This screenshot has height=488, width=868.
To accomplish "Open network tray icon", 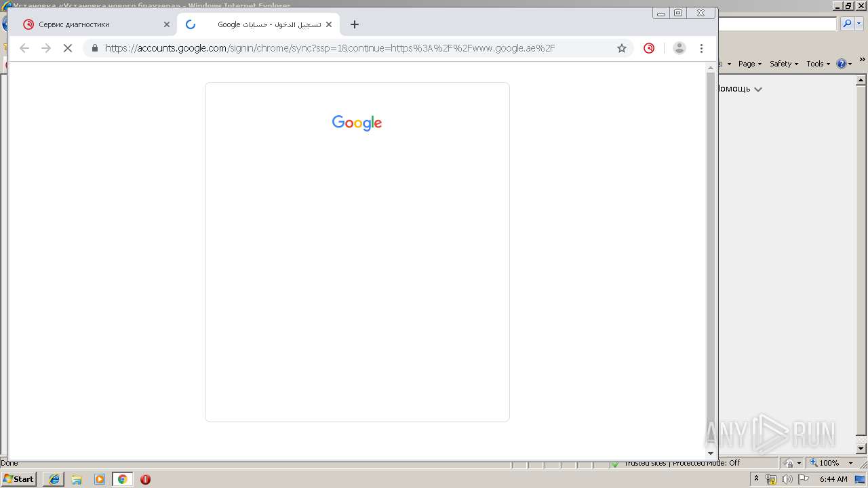I will click(771, 479).
